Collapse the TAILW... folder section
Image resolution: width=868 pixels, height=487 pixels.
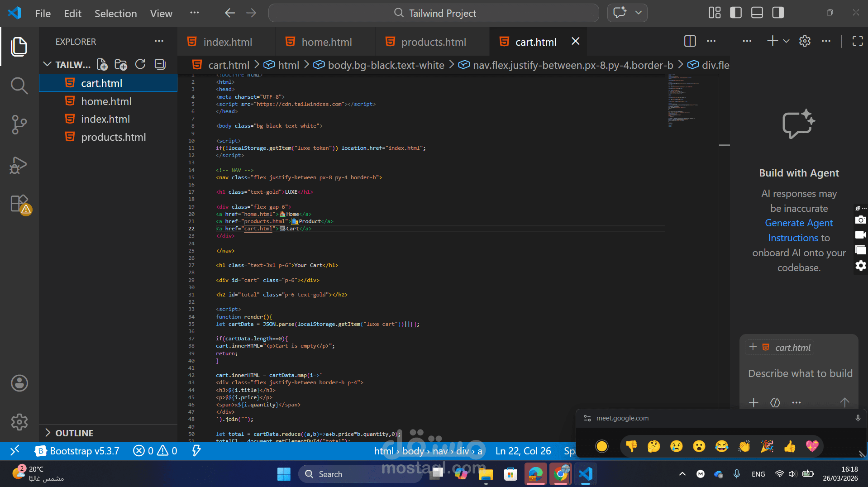(x=47, y=64)
